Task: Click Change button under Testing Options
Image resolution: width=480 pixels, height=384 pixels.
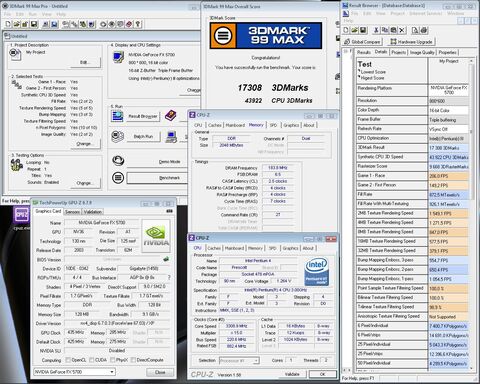Action: [x=85, y=183]
